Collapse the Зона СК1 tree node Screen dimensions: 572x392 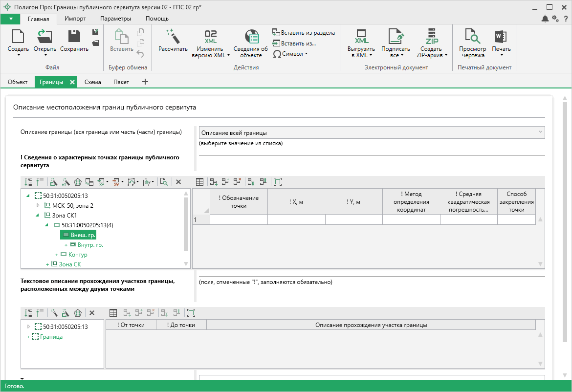(x=38, y=215)
